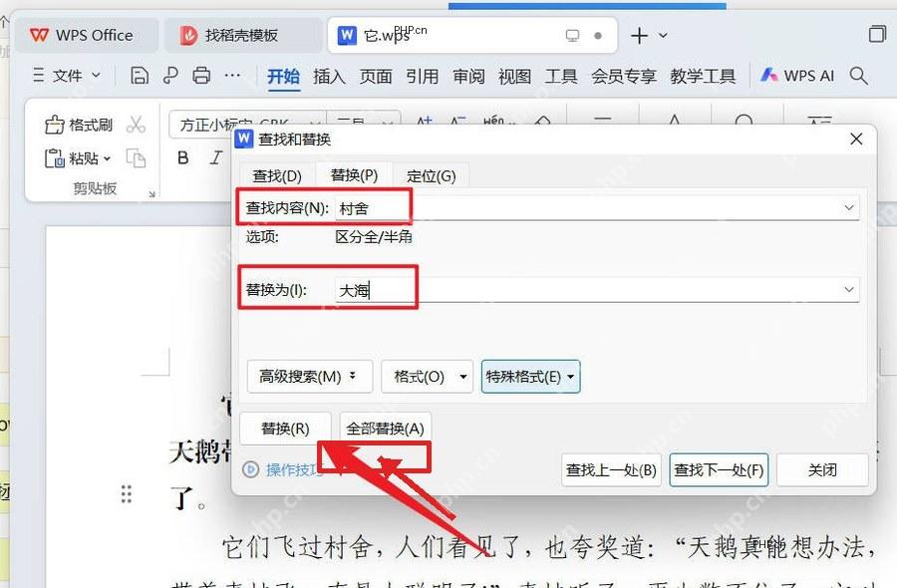Click the 全部替换(A) button

pos(385,429)
